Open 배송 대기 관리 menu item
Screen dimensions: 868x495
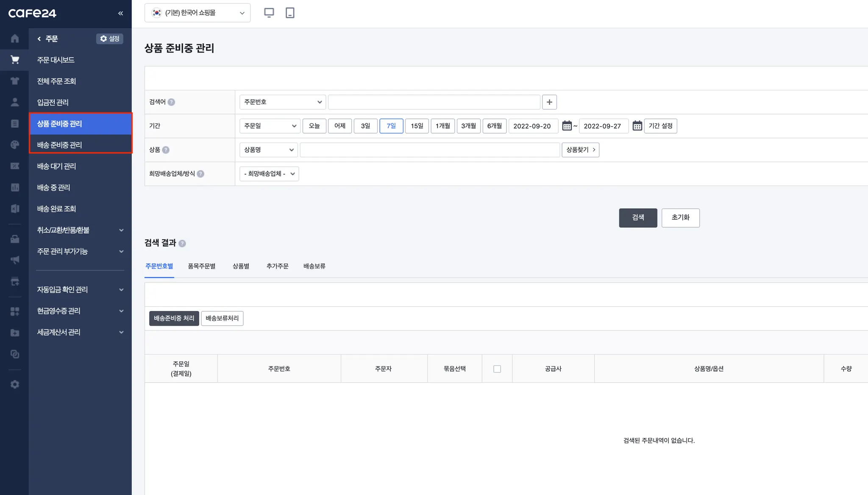(x=56, y=166)
